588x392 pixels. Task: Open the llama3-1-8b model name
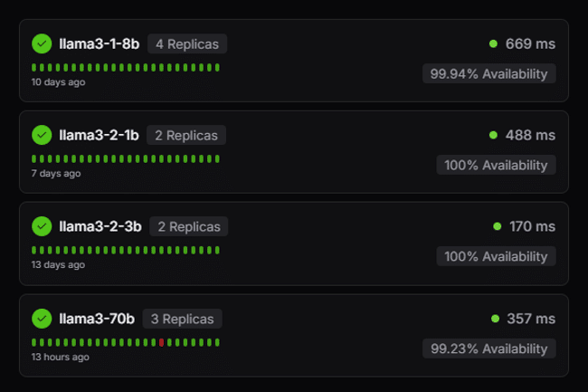pyautogui.click(x=99, y=43)
